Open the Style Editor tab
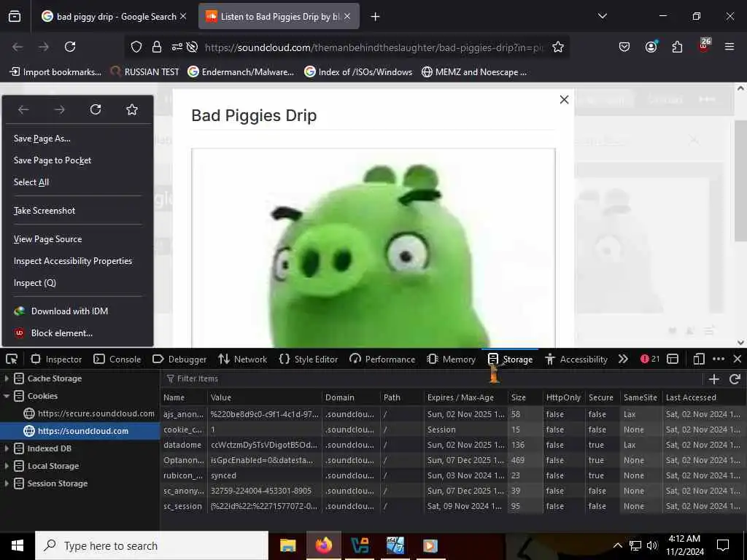 click(x=309, y=359)
